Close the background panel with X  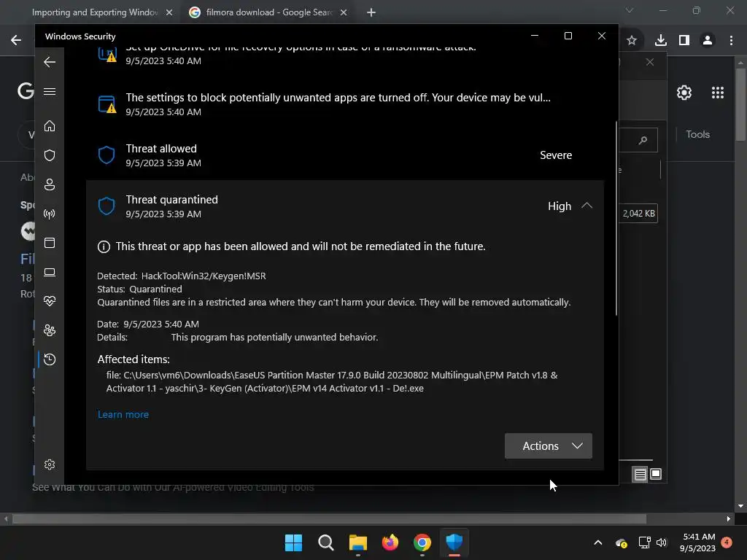pos(650,62)
